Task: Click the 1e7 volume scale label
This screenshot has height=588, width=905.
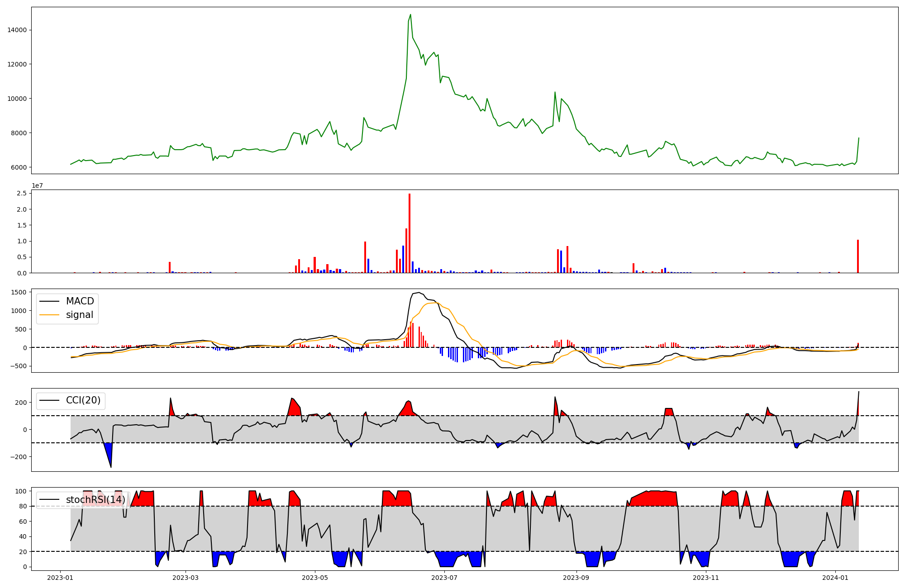Action: 37,185
